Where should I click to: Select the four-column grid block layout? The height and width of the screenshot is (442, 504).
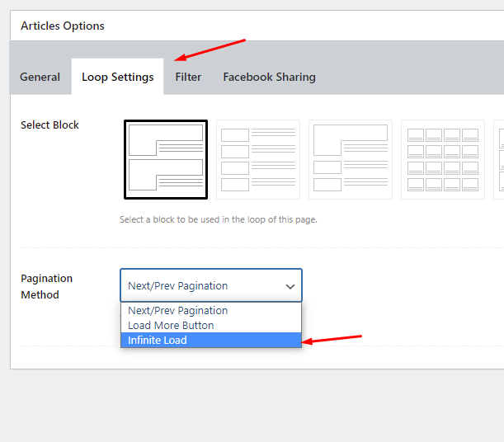(x=443, y=160)
